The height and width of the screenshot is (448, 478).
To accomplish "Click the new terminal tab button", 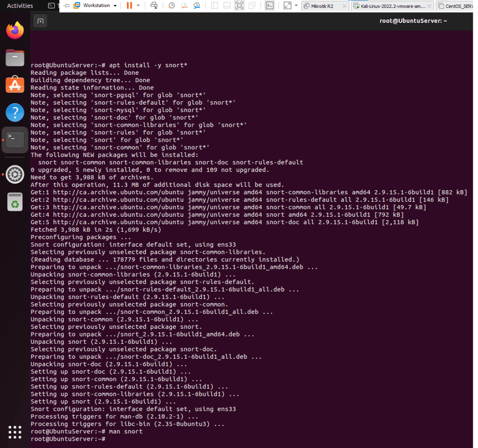I will (40, 21).
